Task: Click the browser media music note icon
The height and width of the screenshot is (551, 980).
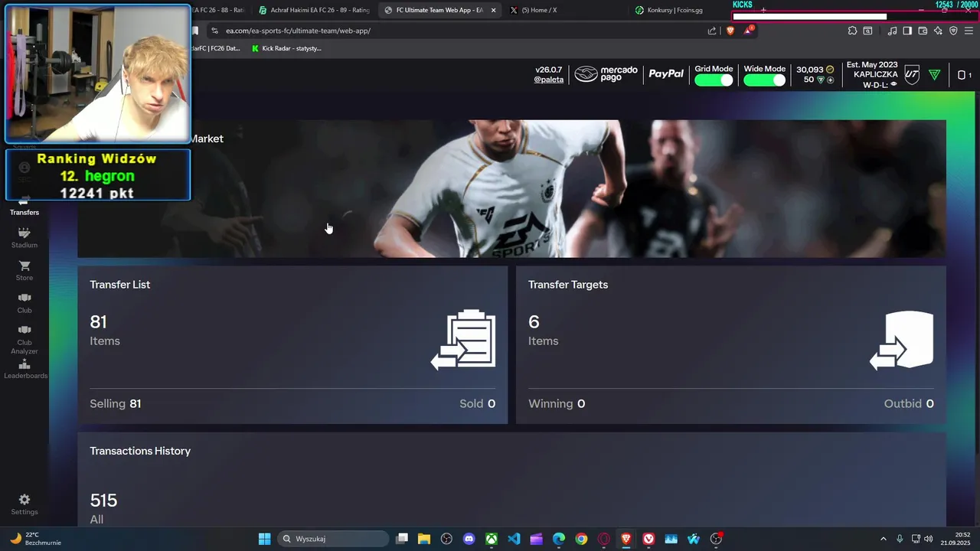Action: (x=892, y=31)
